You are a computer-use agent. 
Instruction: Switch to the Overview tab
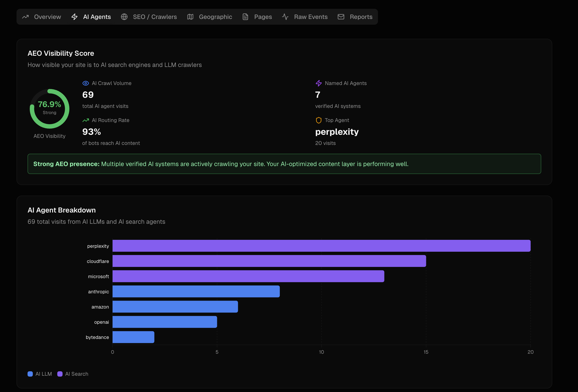tap(41, 17)
